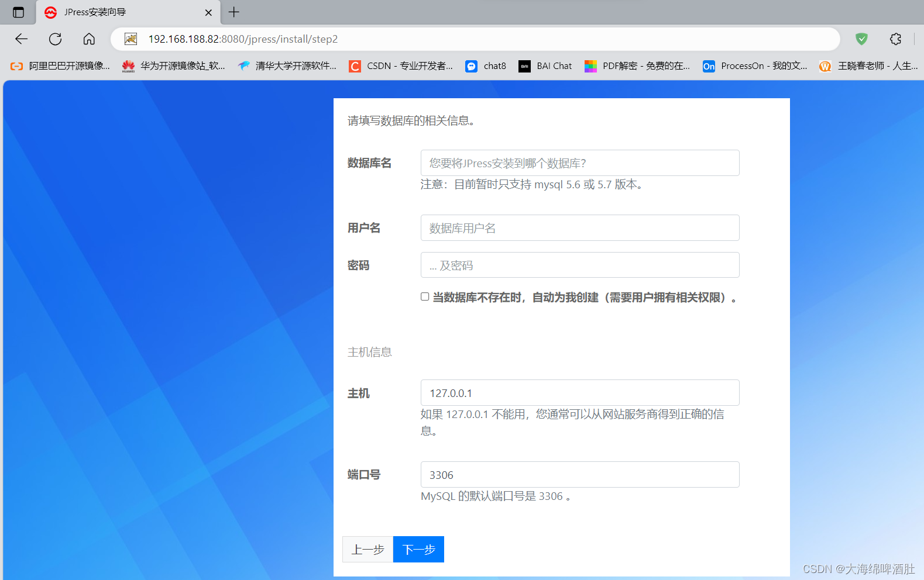The height and width of the screenshot is (580, 924).
Task: Click the 端口号 field containing 3306
Action: (580, 475)
